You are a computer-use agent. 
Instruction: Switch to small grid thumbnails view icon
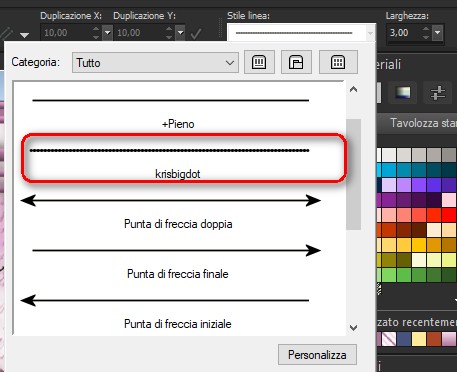pos(338,62)
